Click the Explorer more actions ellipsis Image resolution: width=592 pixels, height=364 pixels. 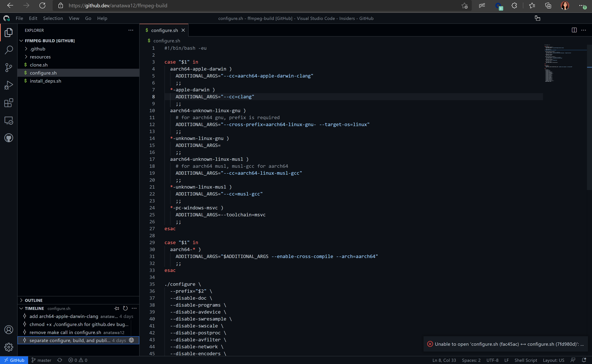(131, 30)
